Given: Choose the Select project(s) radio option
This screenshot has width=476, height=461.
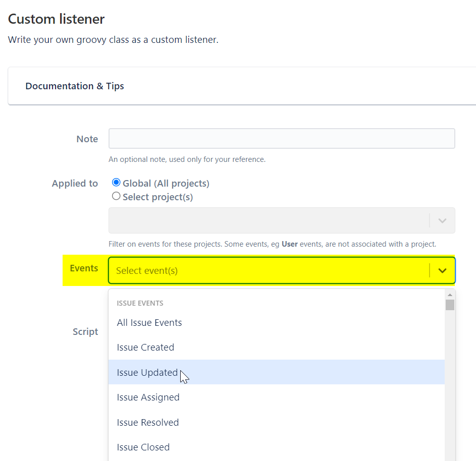Looking at the screenshot, I should click(117, 196).
